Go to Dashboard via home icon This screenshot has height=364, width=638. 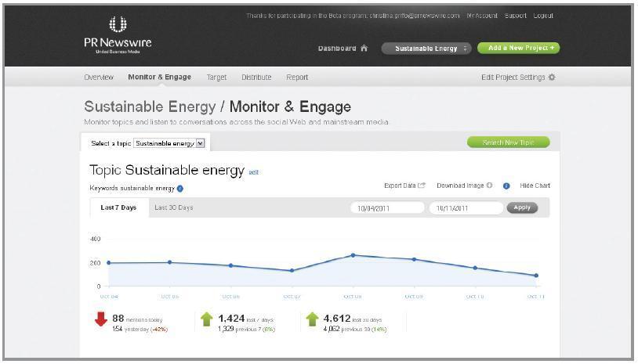pyautogui.click(x=364, y=49)
